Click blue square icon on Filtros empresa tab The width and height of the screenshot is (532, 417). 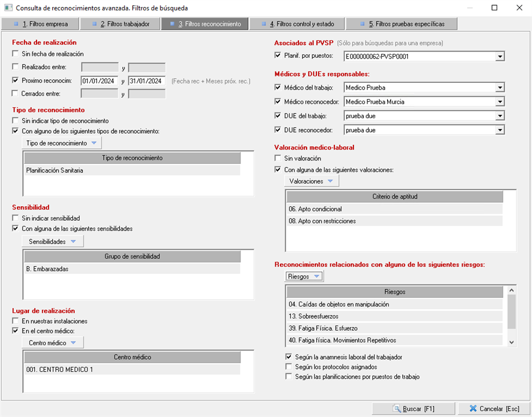(16, 24)
